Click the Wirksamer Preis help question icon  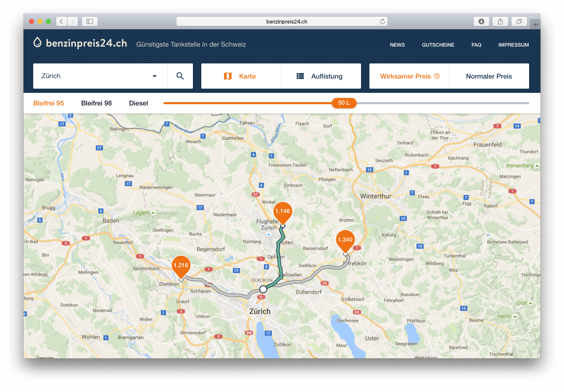point(437,76)
